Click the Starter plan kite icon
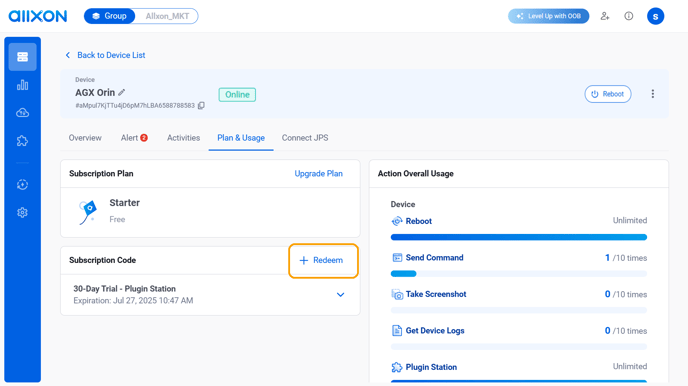The height and width of the screenshot is (386, 688). 88,212
